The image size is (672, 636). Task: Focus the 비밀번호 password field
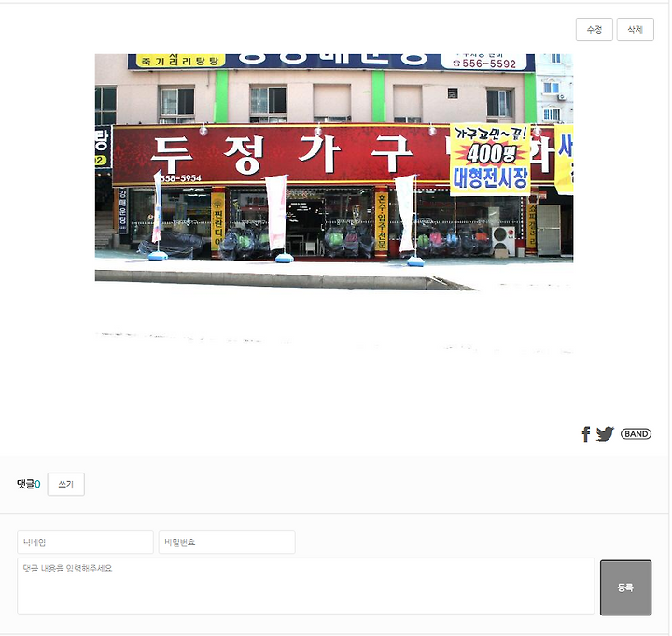[227, 544]
